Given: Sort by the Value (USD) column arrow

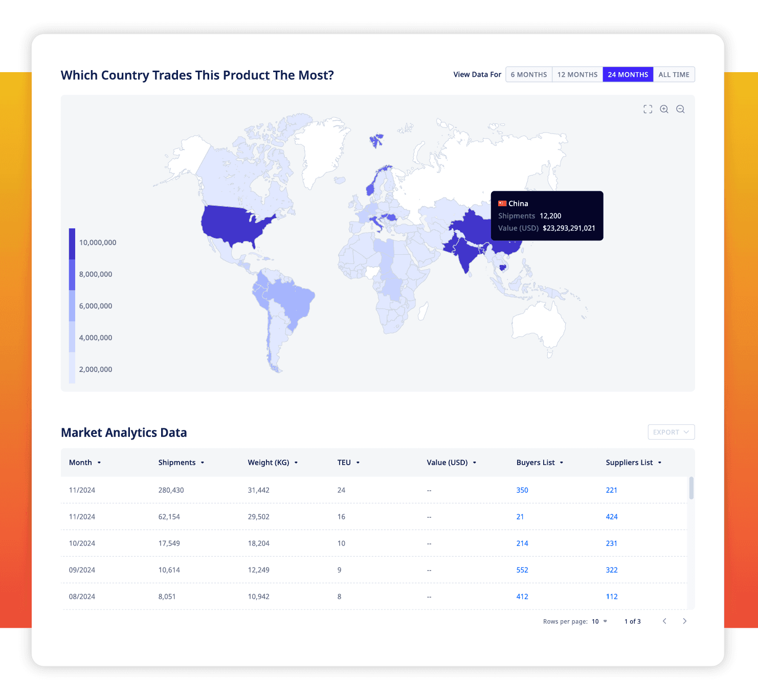Looking at the screenshot, I should coord(475,463).
